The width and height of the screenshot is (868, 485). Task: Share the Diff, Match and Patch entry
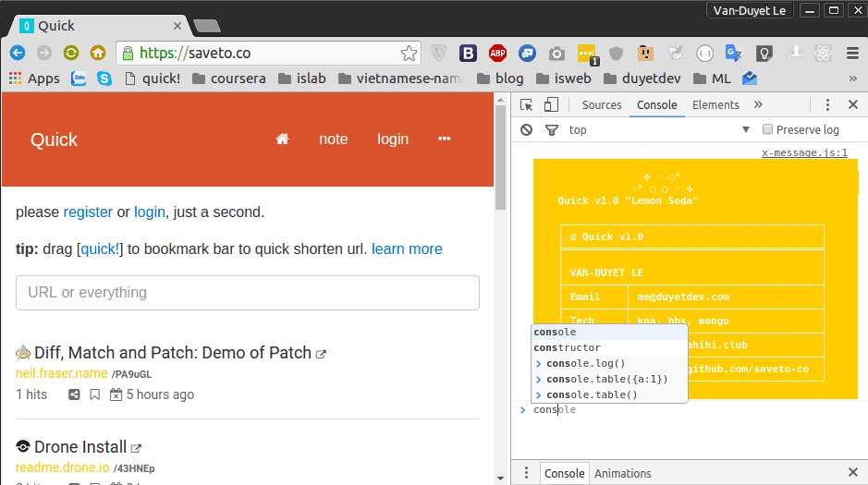coord(74,394)
